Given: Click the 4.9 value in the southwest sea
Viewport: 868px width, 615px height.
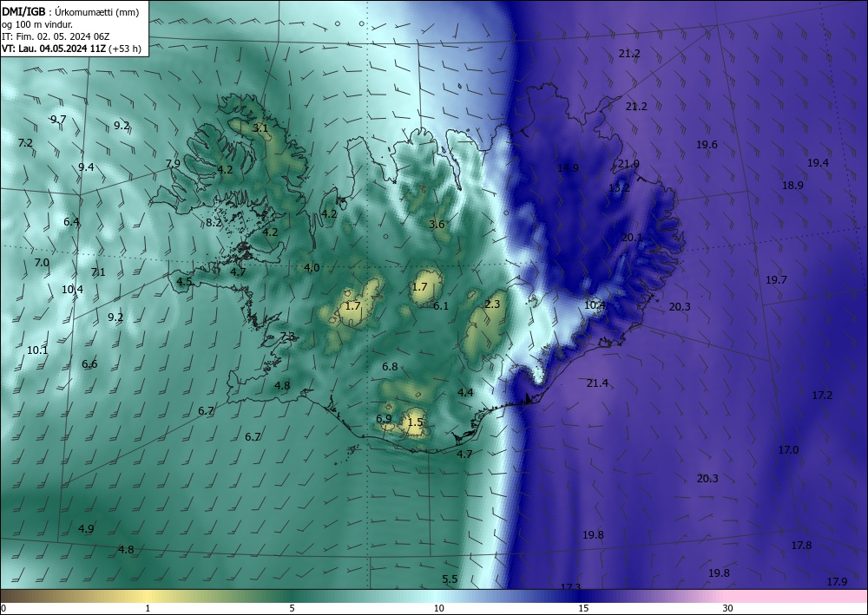Looking at the screenshot, I should coord(86,529).
